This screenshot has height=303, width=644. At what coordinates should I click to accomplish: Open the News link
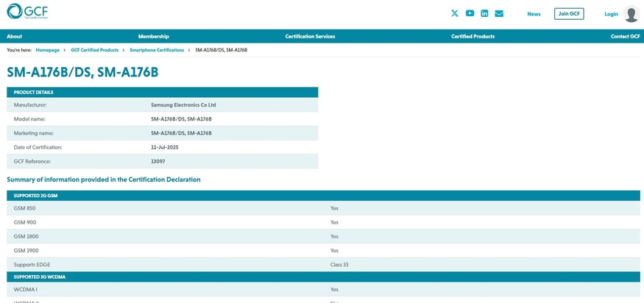coord(534,14)
